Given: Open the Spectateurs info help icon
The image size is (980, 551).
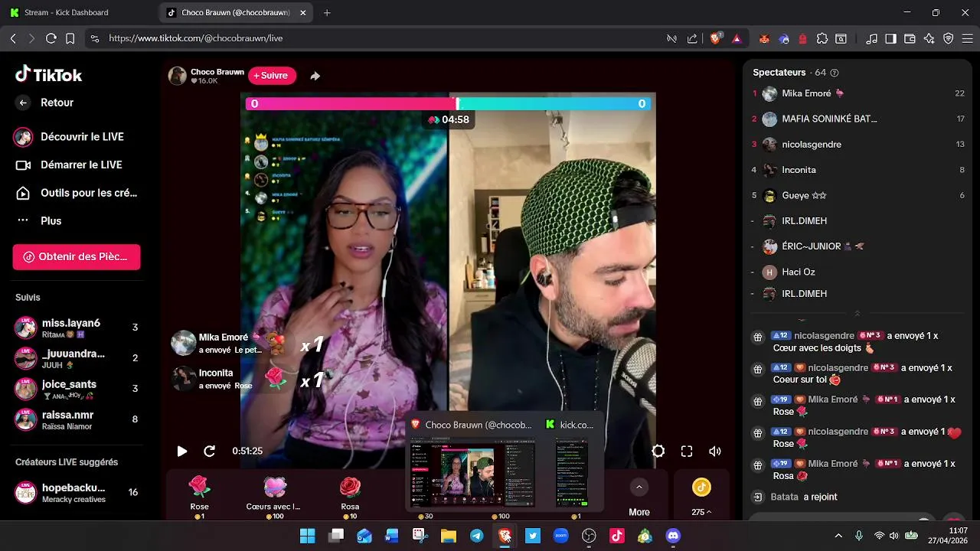Looking at the screenshot, I should (835, 73).
